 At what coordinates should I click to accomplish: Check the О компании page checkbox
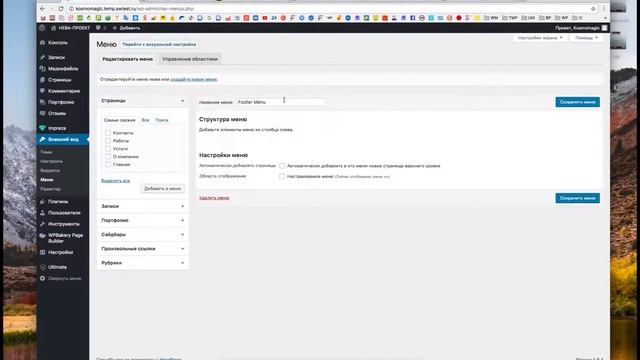(x=108, y=157)
